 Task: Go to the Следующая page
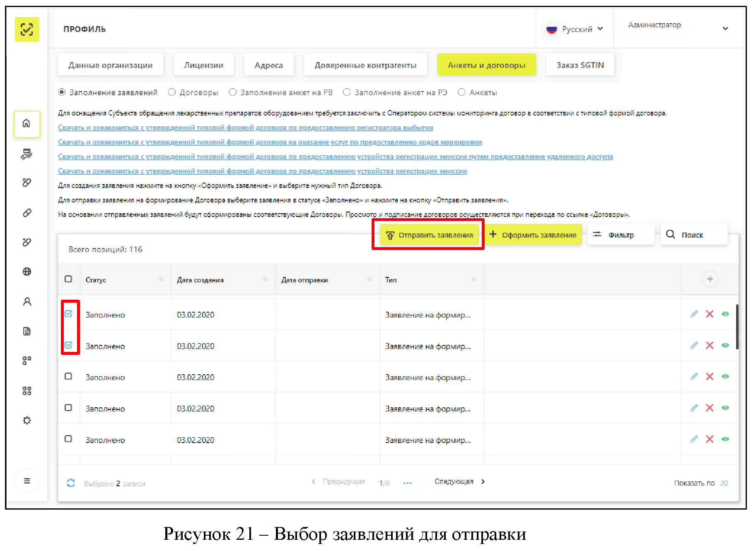tap(459, 481)
